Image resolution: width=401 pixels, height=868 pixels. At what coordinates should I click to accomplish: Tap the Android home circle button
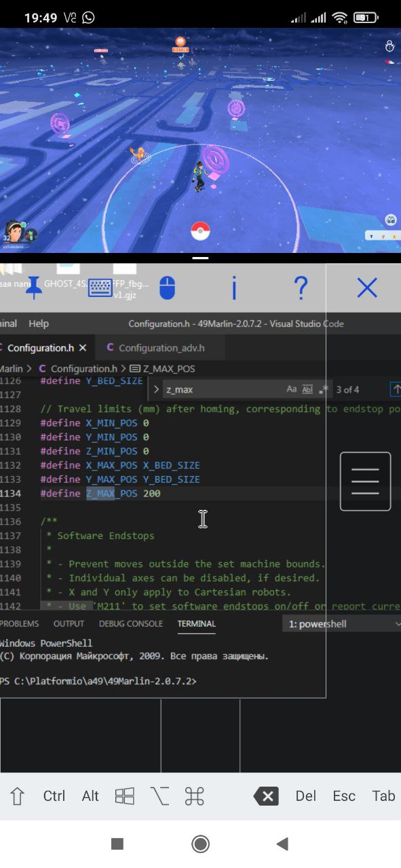[x=200, y=844]
